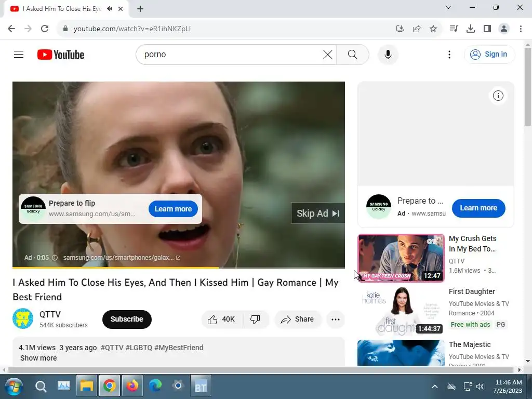Open samsung.com link in ad footer
532x399 pixels.
(x=122, y=258)
